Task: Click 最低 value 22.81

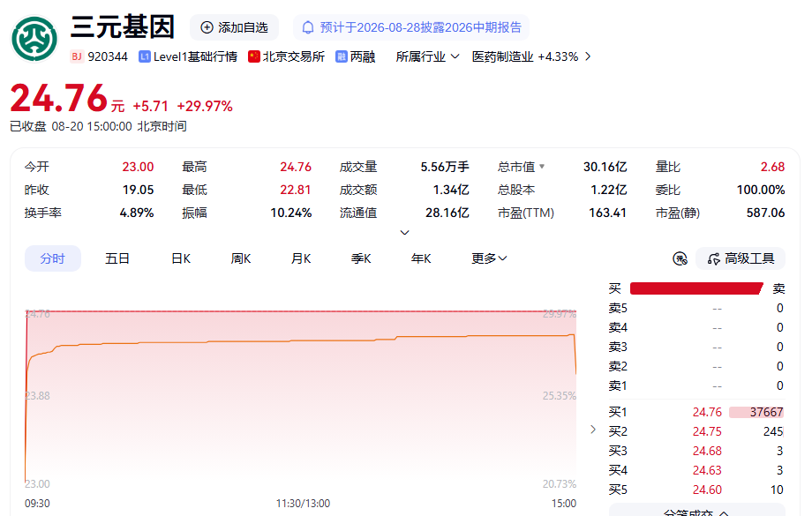Action: [296, 190]
